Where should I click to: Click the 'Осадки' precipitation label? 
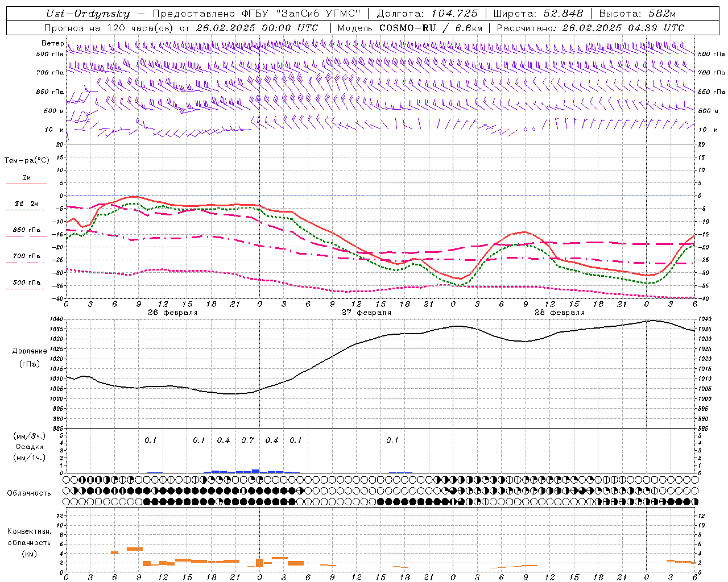(30, 447)
